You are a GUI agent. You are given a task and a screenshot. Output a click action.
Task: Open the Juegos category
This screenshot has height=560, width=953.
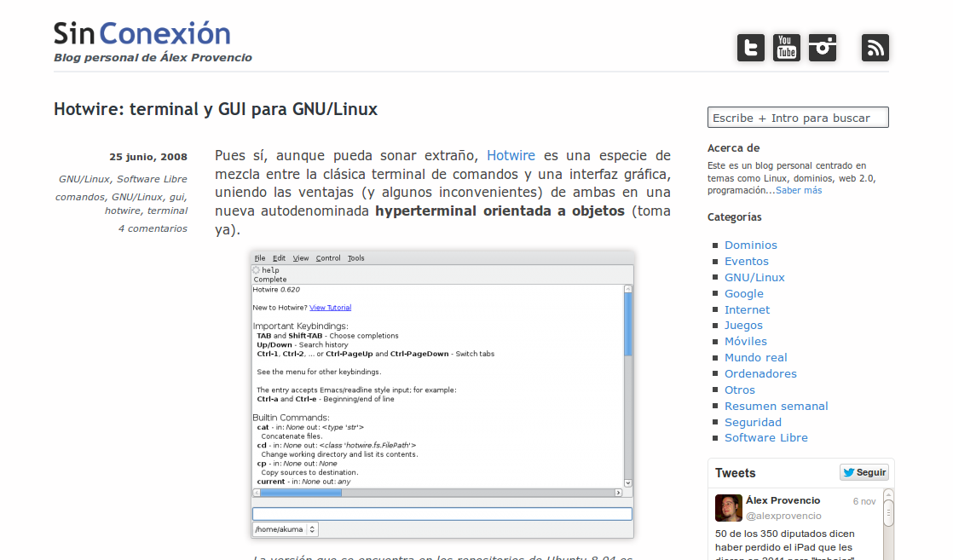pyautogui.click(x=743, y=326)
